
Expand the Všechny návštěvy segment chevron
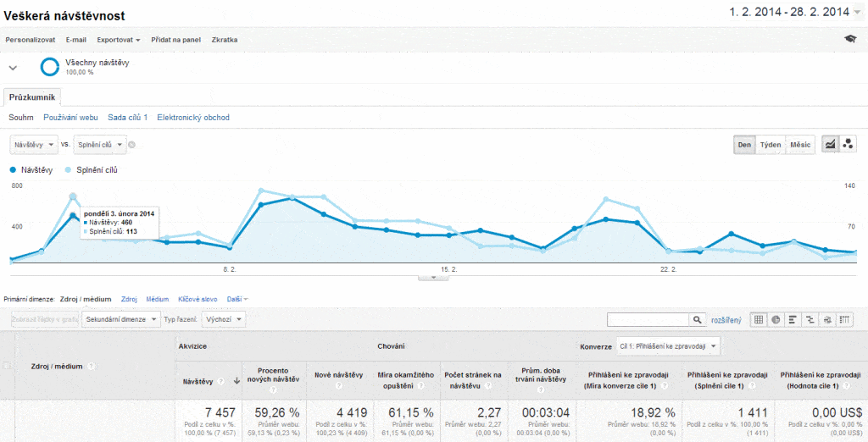pos(13,68)
